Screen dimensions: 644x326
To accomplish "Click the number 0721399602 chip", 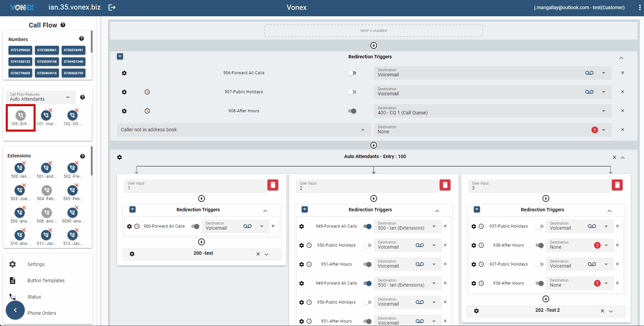I will 20,50.
